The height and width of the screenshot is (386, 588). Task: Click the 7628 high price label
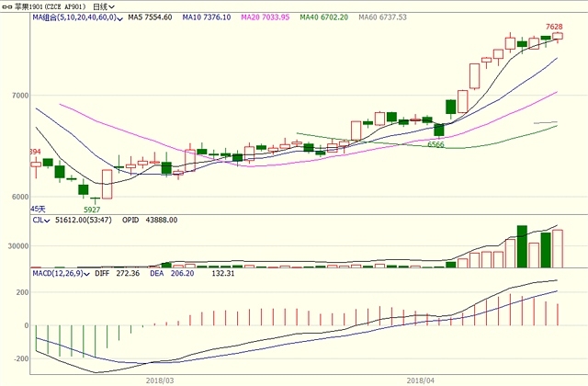point(554,27)
